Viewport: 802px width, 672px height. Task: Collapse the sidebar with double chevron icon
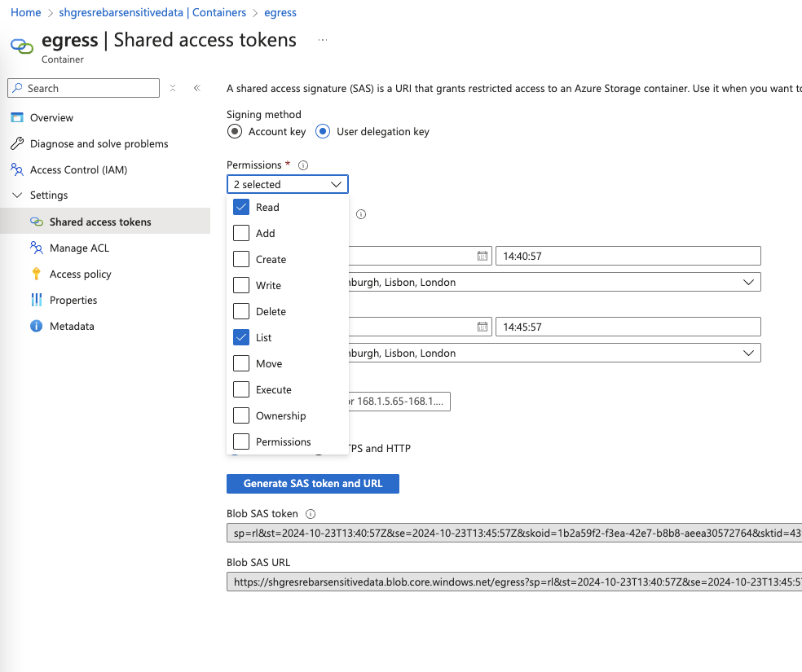(197, 88)
